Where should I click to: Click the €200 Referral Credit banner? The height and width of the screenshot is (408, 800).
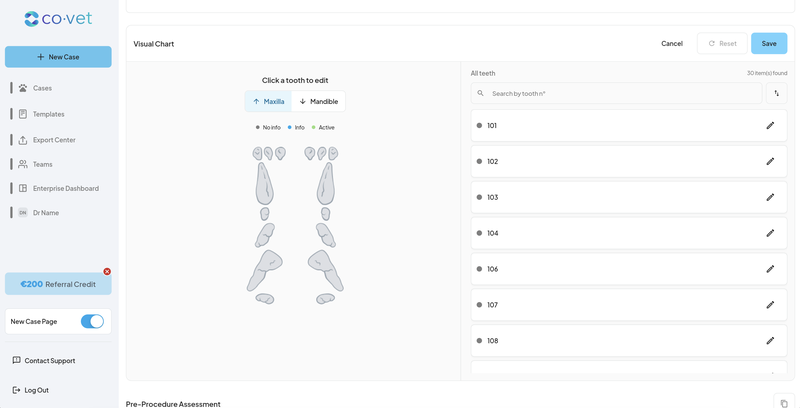click(x=58, y=284)
